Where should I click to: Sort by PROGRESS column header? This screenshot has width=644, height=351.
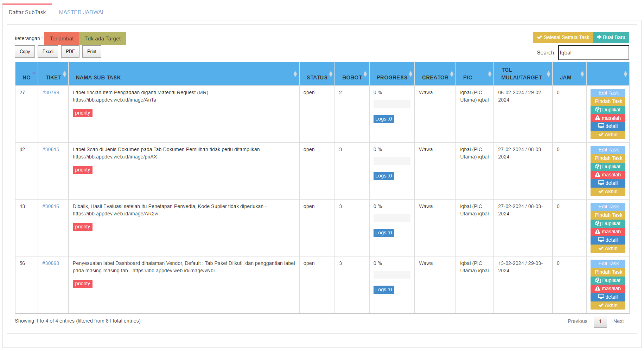pyautogui.click(x=391, y=74)
